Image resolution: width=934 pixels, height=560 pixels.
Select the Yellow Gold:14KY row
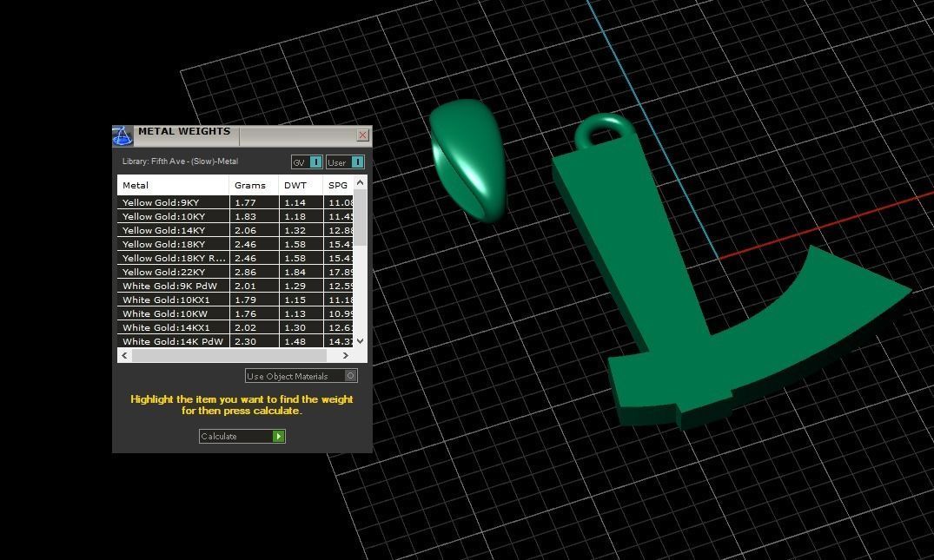tap(235, 230)
